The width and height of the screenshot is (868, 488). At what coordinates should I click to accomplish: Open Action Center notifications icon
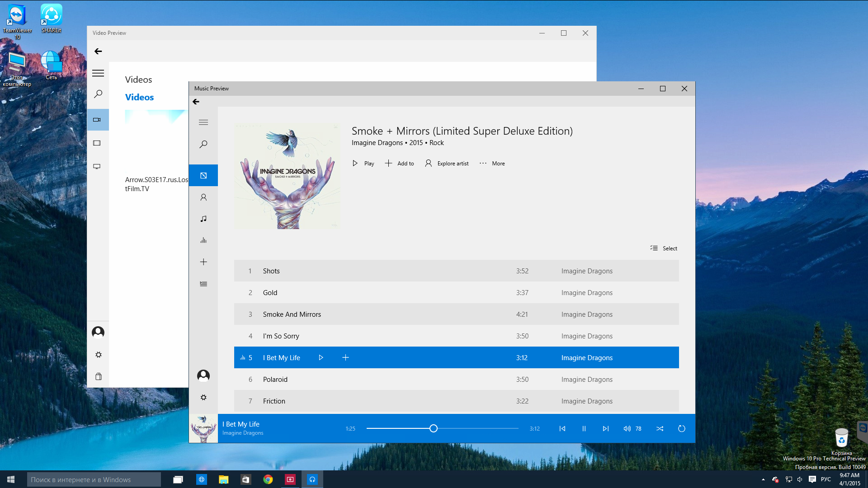(812, 479)
